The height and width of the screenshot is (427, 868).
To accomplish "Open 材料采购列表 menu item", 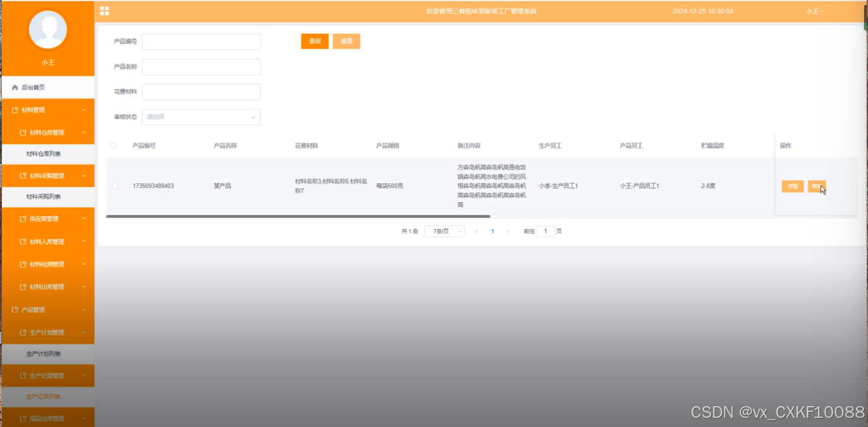I will (48, 197).
